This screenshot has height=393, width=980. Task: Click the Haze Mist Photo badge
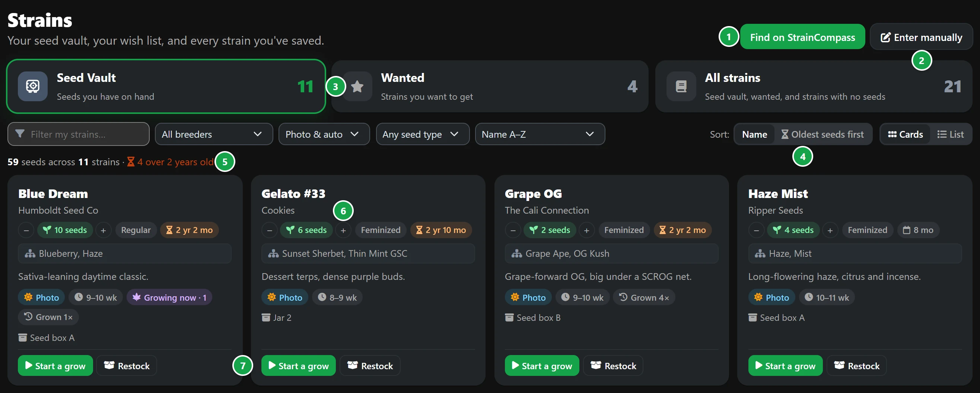coord(771,297)
